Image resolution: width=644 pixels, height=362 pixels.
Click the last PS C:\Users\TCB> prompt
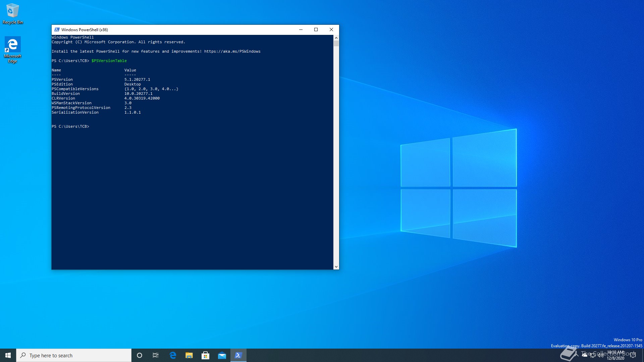click(70, 126)
